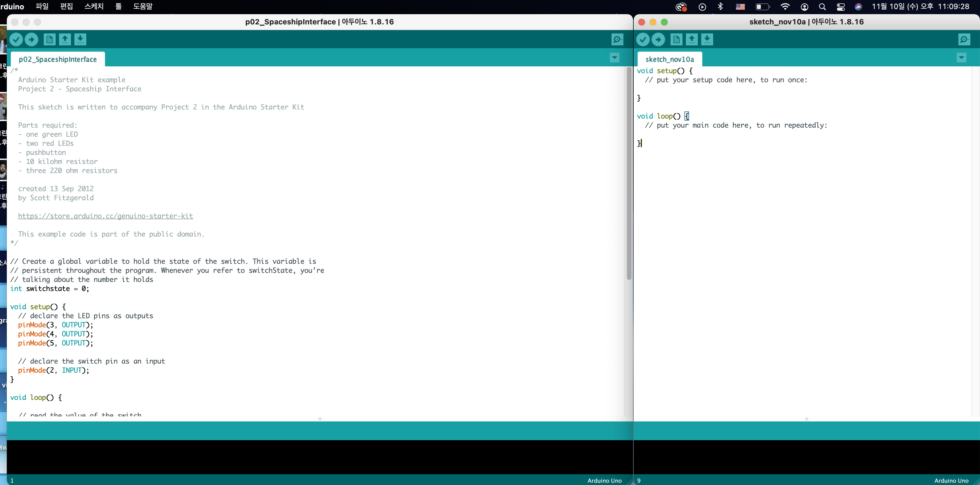Verify the p02_SpaceshipInterface sketch
This screenshot has width=980, height=485.
point(16,39)
